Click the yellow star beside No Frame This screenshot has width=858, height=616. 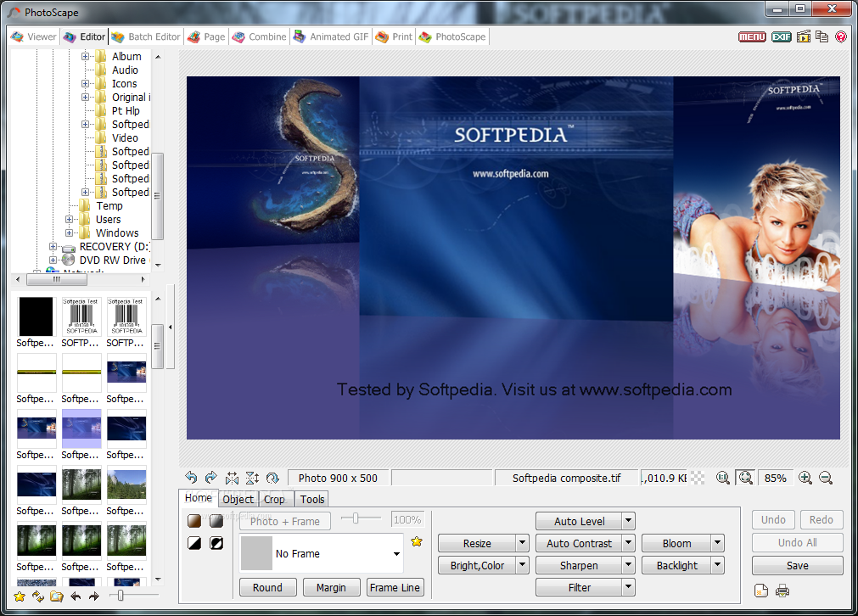[417, 541]
